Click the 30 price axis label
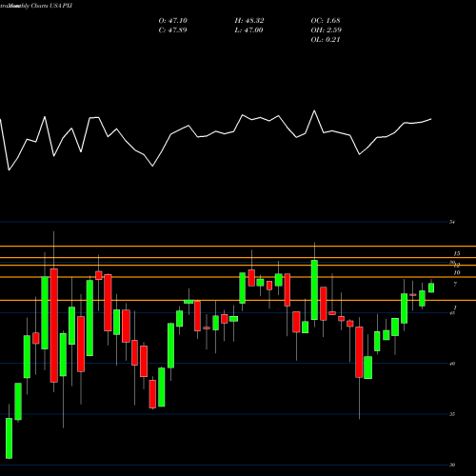Image resolution: width=476 pixels, height=476 pixels. point(452,465)
